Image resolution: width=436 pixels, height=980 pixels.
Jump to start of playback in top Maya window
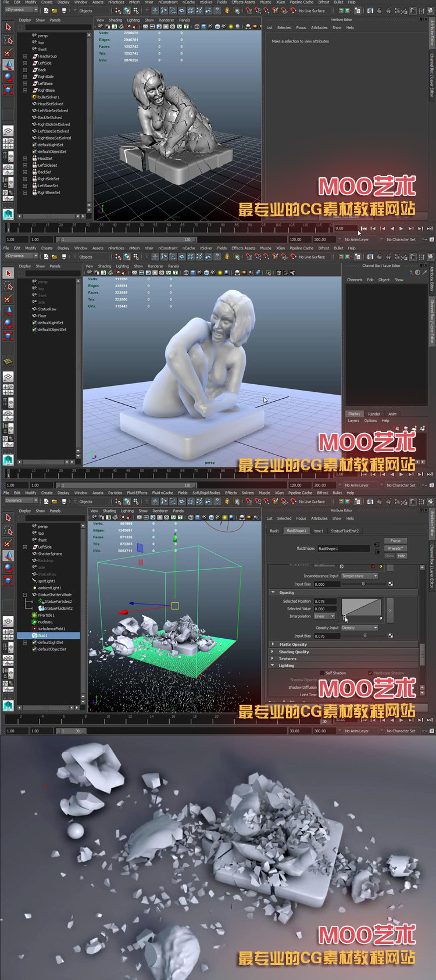pyautogui.click(x=364, y=228)
